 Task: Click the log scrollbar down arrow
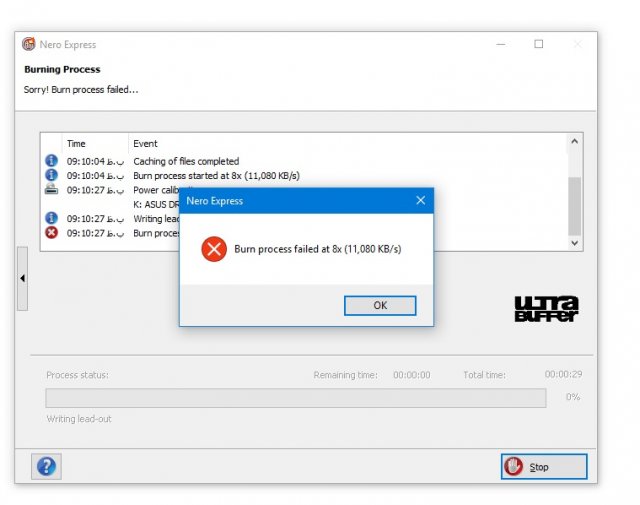pos(574,242)
